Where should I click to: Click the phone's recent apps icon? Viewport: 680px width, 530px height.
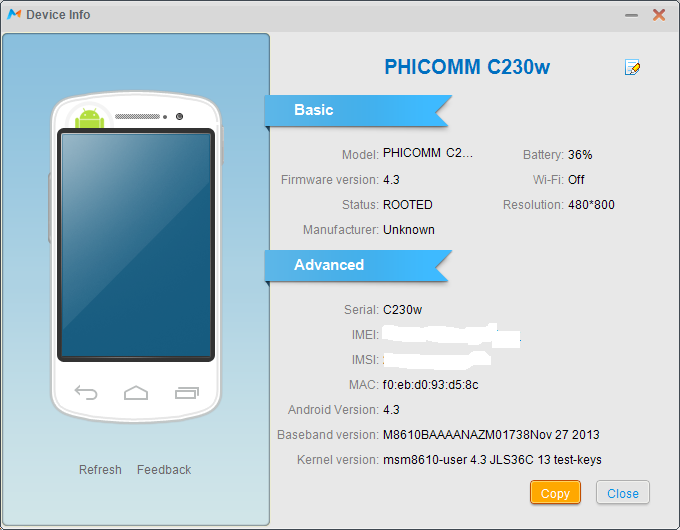(187, 393)
